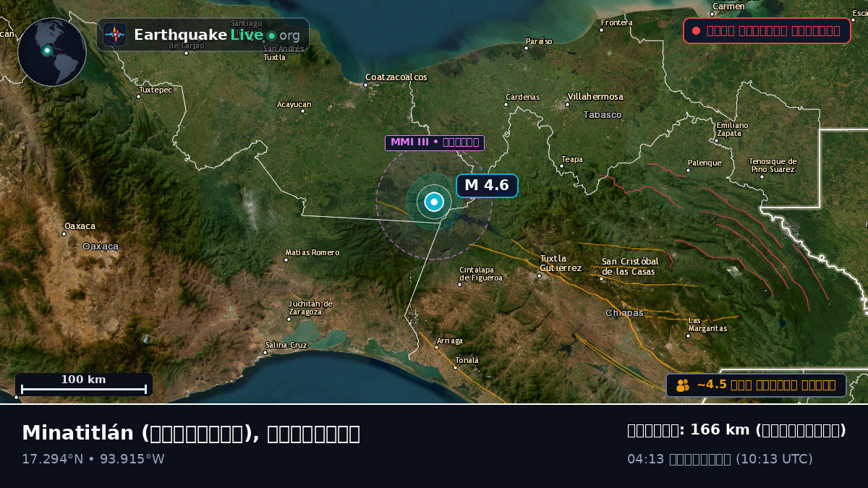Viewport: 868px width, 488px height.
Task: Select the Palenque city label
Action: 705,163
